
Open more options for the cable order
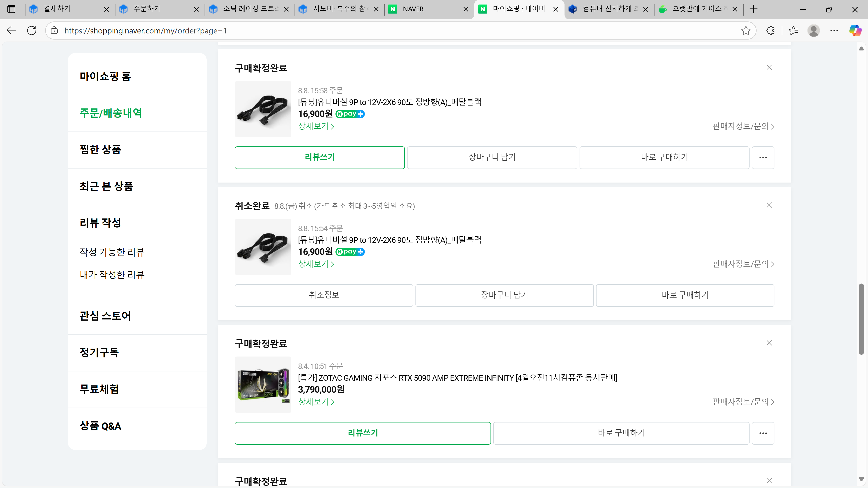tap(763, 157)
